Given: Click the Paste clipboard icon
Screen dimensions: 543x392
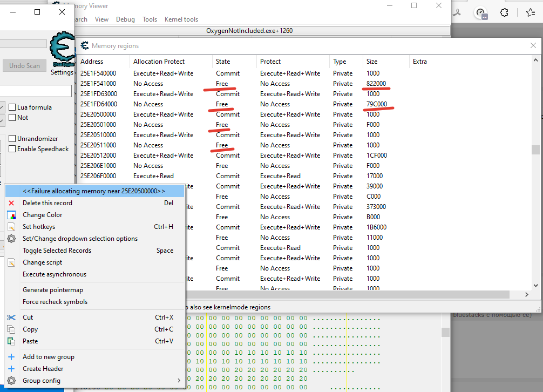Looking at the screenshot, I should [x=11, y=341].
